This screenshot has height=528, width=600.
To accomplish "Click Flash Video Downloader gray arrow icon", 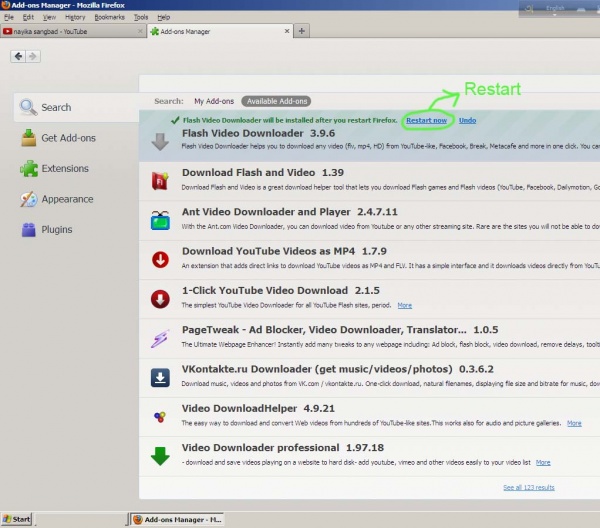I will click(160, 141).
